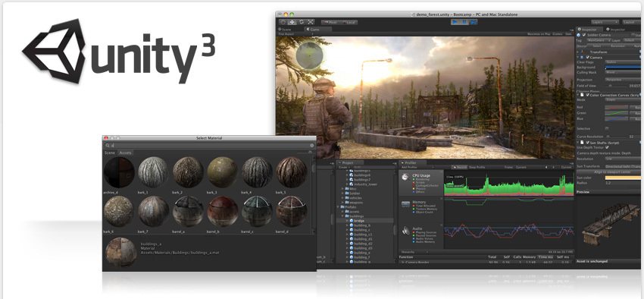Click the Background color swatch

(x=623, y=68)
